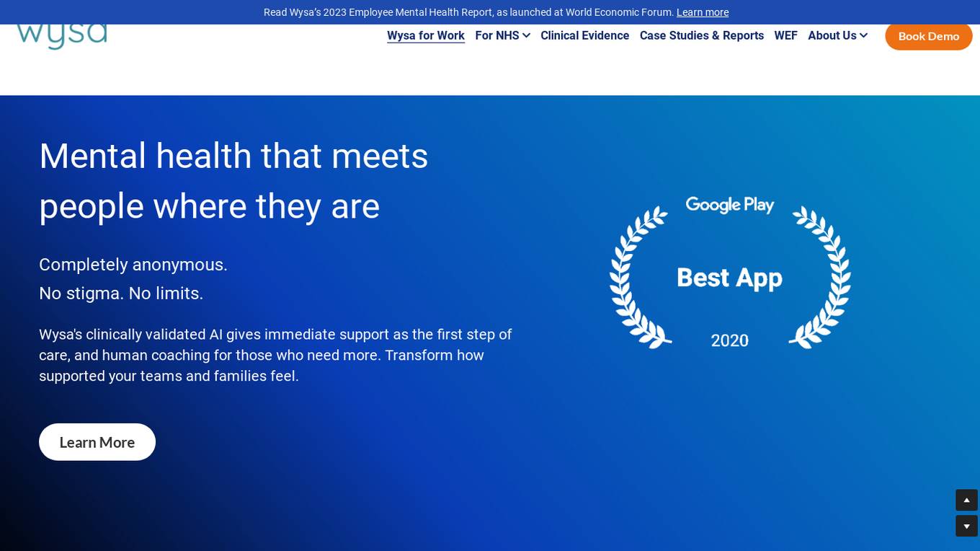This screenshot has width=980, height=551.
Task: Click the clinically validated AI description paragraph
Action: point(275,356)
